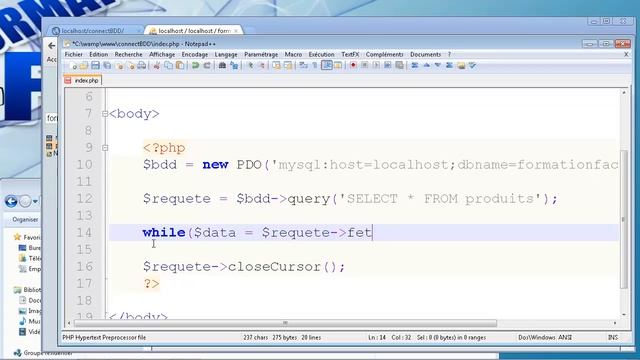Open the Compléments menu
640x360 pixels.
(384, 54)
